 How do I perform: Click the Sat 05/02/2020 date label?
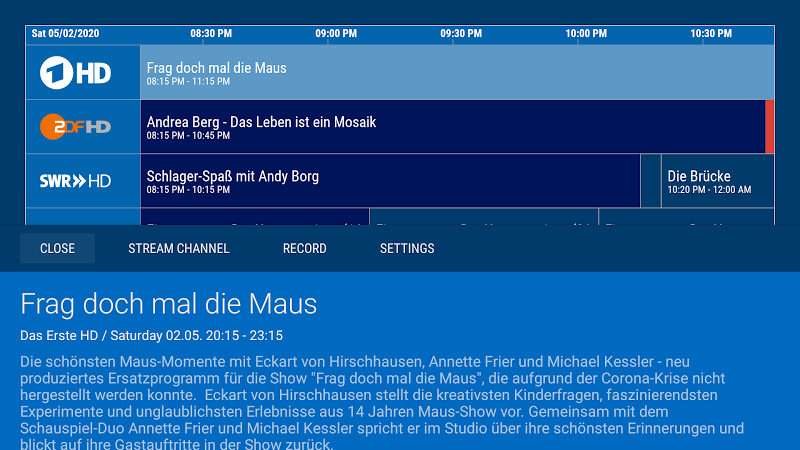[x=67, y=33]
